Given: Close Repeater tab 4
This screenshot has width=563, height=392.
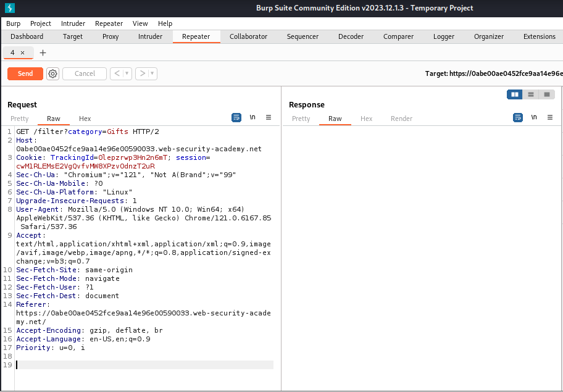Looking at the screenshot, I should point(23,52).
